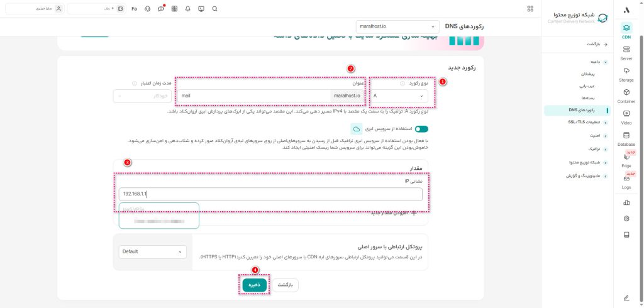644x308 pixels.
Task: Click the account balance box in top bar
Action: coord(97,9)
